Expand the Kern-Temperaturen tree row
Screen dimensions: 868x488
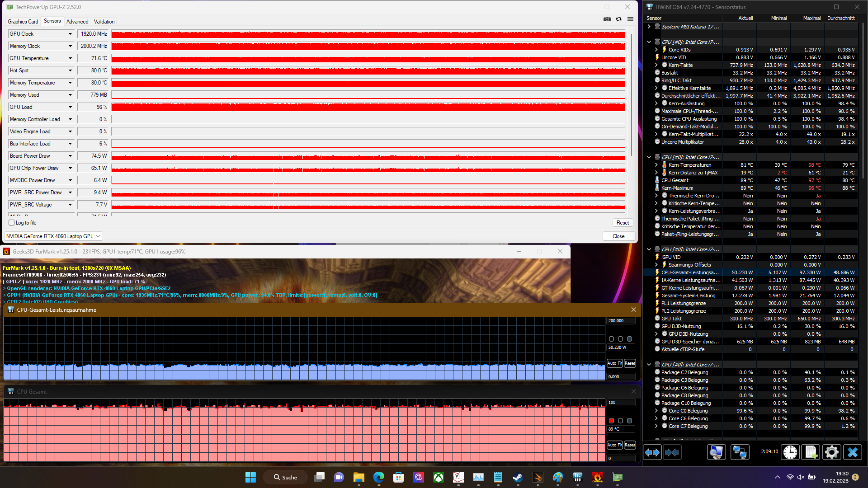pos(656,165)
